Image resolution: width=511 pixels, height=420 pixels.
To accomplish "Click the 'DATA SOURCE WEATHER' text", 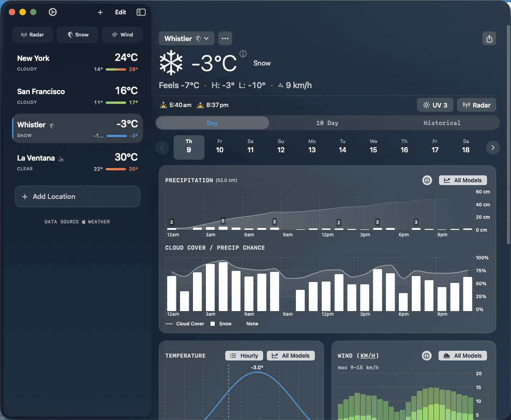I will [x=77, y=222].
